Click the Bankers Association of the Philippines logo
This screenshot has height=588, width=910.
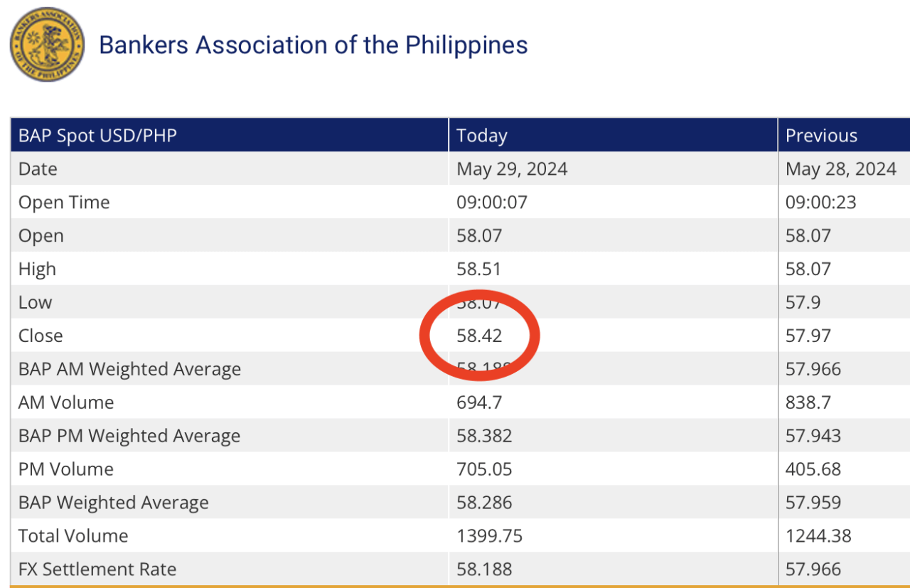click(47, 44)
